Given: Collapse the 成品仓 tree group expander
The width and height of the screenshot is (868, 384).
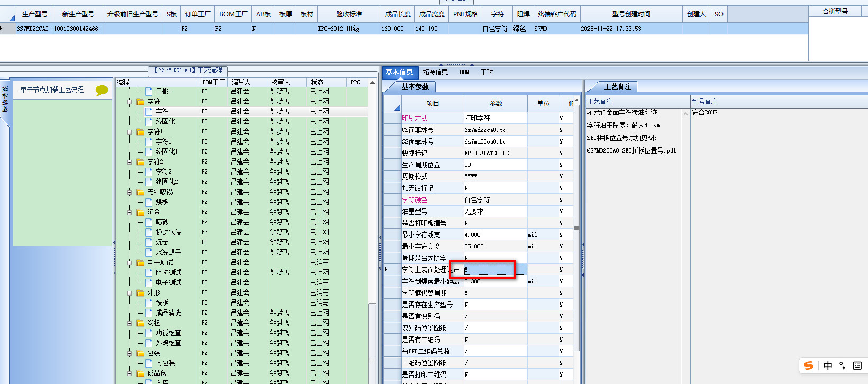Looking at the screenshot, I should coord(130,373).
